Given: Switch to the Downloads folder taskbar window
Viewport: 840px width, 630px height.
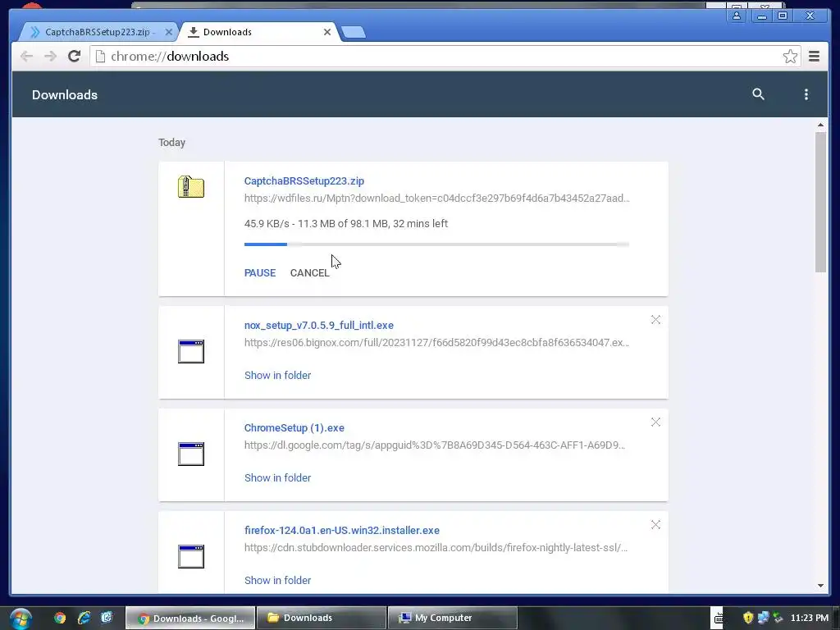Looking at the screenshot, I should click(x=322, y=618).
